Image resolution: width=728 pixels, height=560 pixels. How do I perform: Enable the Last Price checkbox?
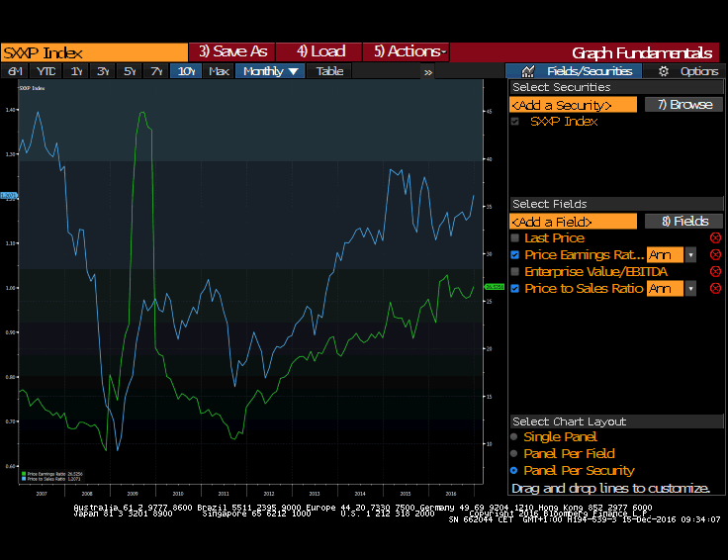pos(515,238)
